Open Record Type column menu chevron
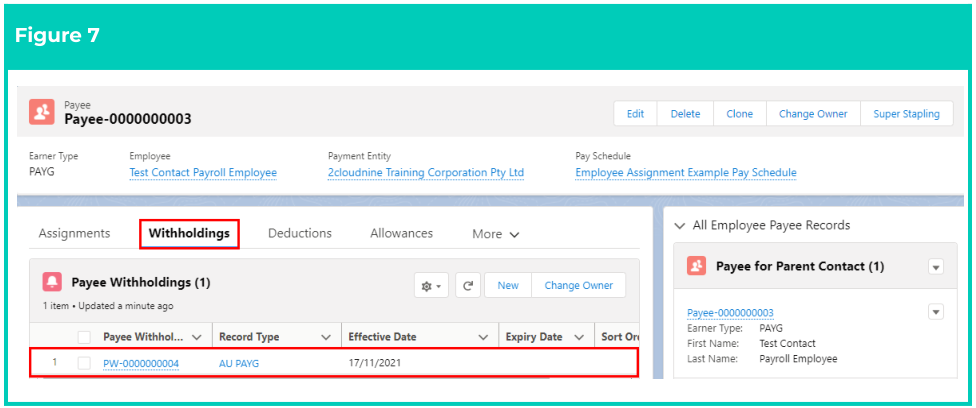This screenshot has height=408, width=976. [326, 337]
